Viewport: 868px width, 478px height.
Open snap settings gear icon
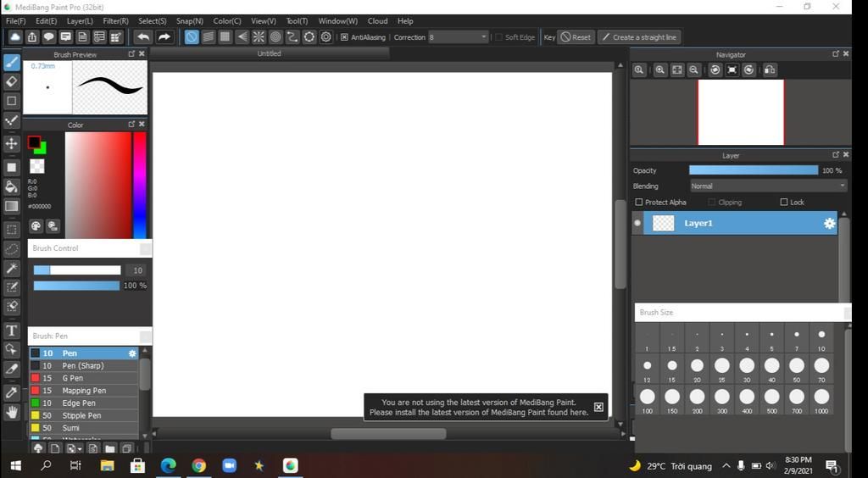(x=326, y=37)
